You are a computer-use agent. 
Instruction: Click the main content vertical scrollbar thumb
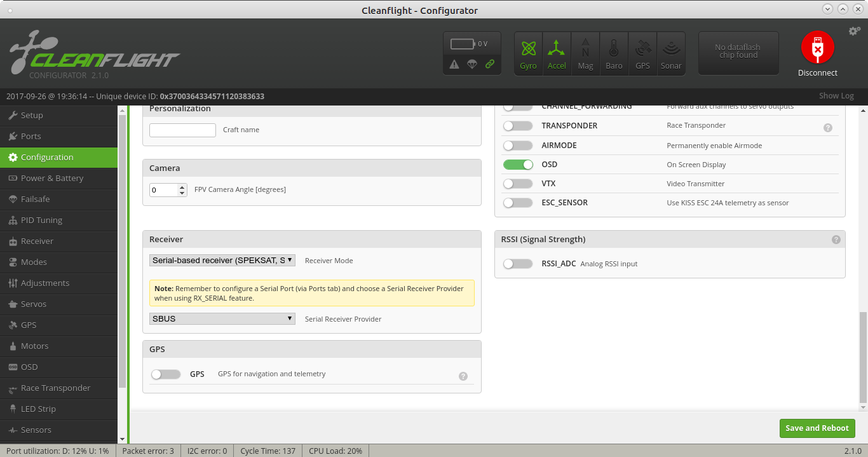pos(863,357)
